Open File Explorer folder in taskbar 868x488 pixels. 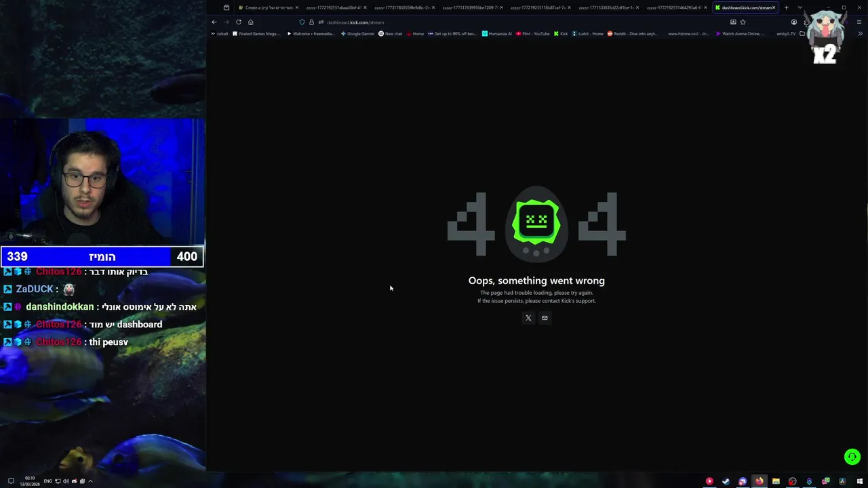pyautogui.click(x=776, y=481)
